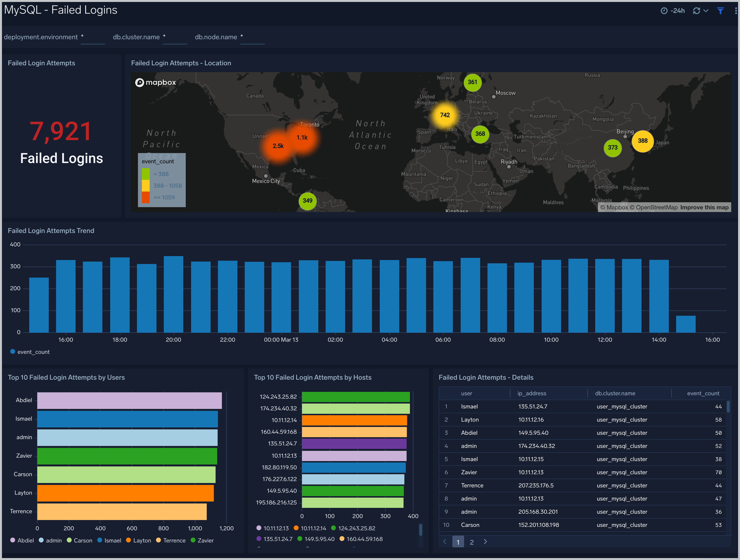
Task: Toggle admin legend in Users chart
Action: [x=50, y=541]
